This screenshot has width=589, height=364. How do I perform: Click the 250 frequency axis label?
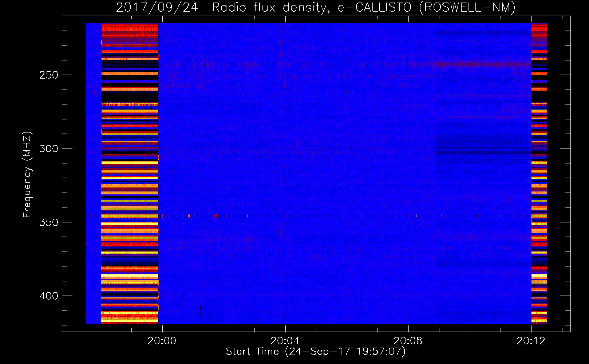click(x=48, y=75)
